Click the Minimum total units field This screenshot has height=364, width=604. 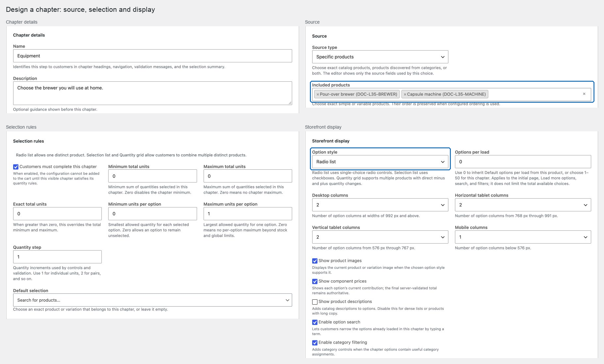click(x=152, y=176)
